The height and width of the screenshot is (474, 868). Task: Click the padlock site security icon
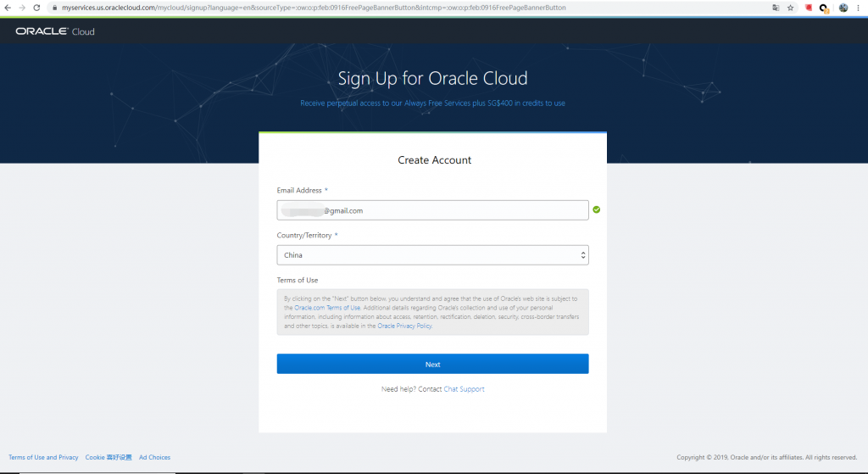[x=54, y=8]
